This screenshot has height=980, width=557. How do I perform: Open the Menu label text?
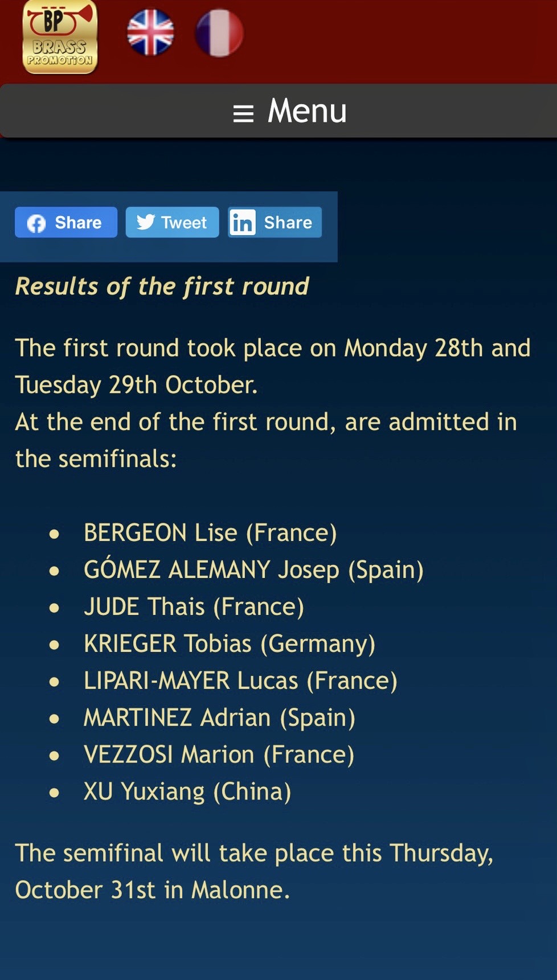(x=308, y=110)
